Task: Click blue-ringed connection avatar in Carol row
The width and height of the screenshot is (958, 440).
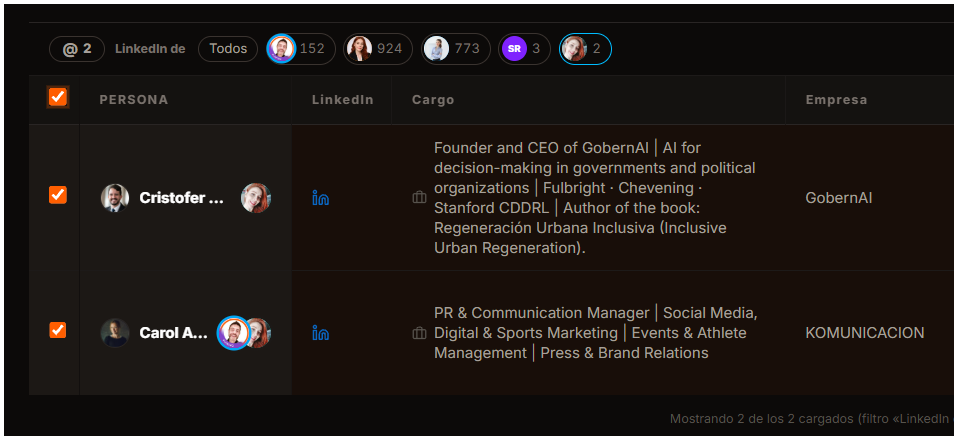Action: coord(233,333)
